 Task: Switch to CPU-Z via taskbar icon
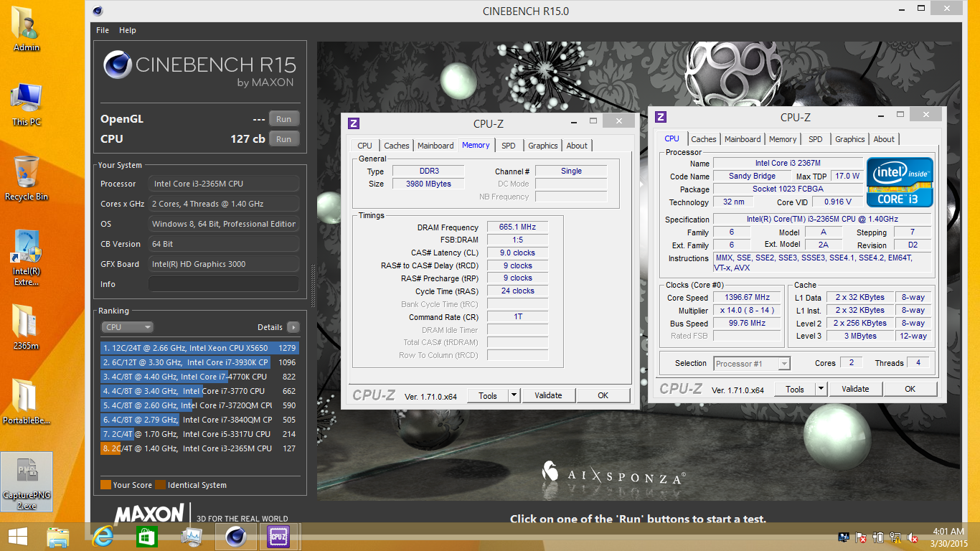click(278, 537)
